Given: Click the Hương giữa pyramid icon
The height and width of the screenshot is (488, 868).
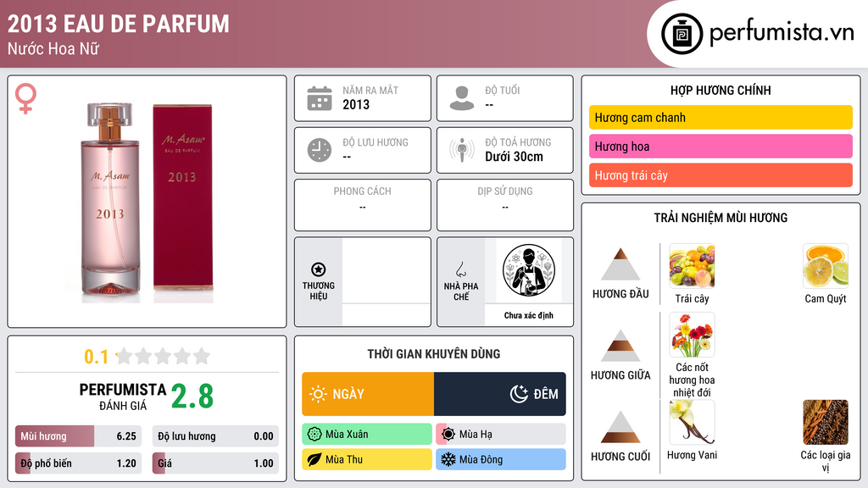Looking at the screenshot, I should coord(620,346).
